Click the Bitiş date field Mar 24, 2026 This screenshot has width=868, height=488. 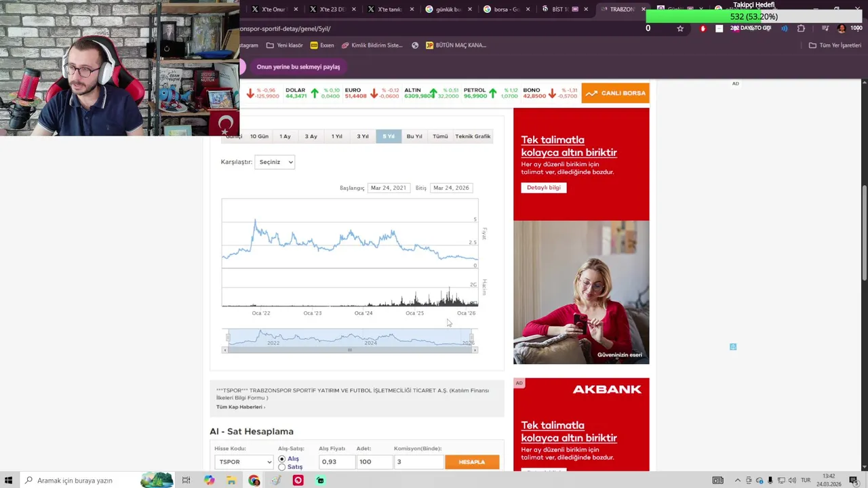click(x=451, y=188)
